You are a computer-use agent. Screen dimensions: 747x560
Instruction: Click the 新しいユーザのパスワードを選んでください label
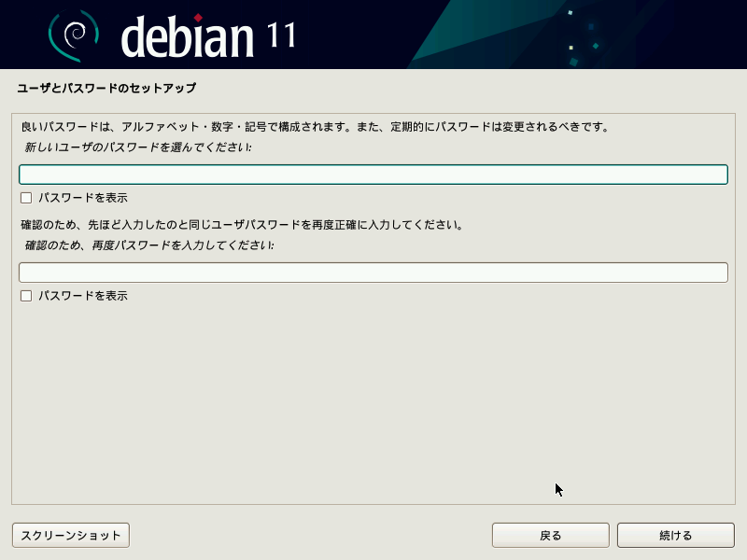click(138, 147)
